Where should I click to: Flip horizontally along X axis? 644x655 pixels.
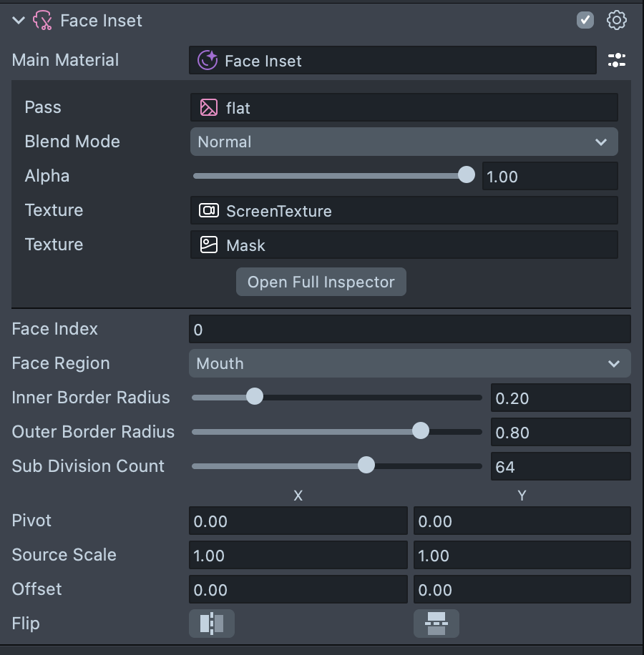211,624
